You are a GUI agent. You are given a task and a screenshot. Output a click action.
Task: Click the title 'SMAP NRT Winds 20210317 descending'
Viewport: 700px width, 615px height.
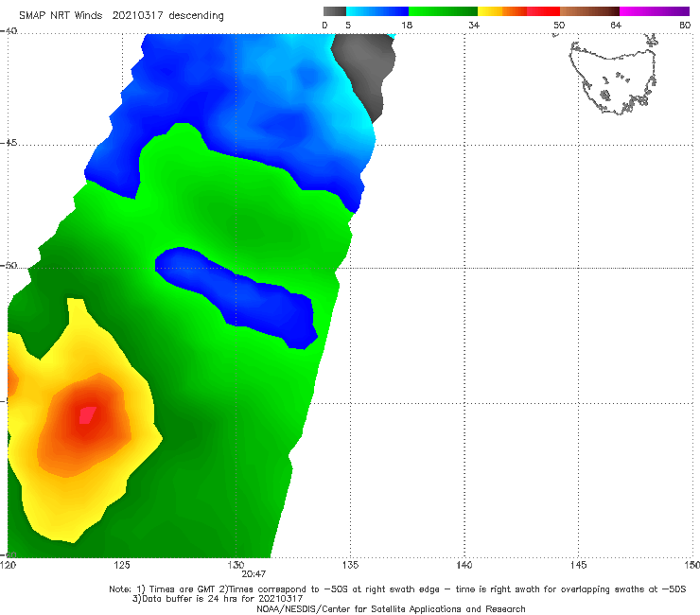[121, 16]
